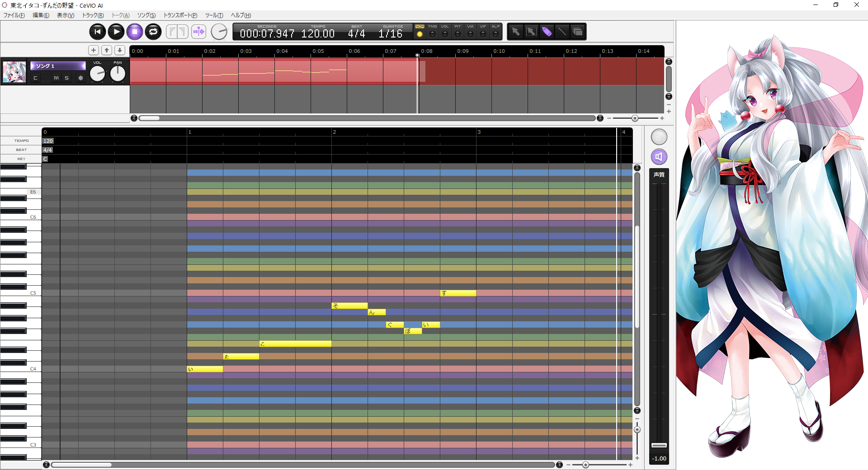Select the NOR edit mode indicator
Viewport: 868px width, 470px height.
coord(420,32)
